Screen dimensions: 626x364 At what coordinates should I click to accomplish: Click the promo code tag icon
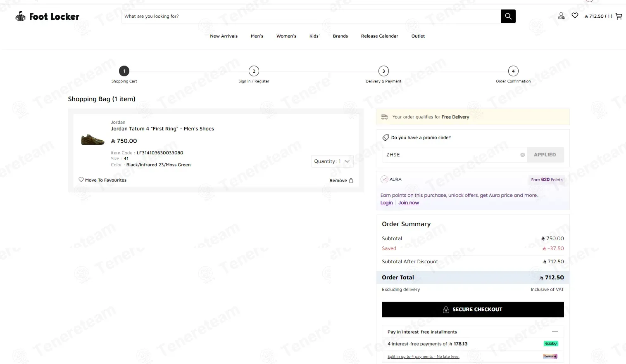point(386,137)
